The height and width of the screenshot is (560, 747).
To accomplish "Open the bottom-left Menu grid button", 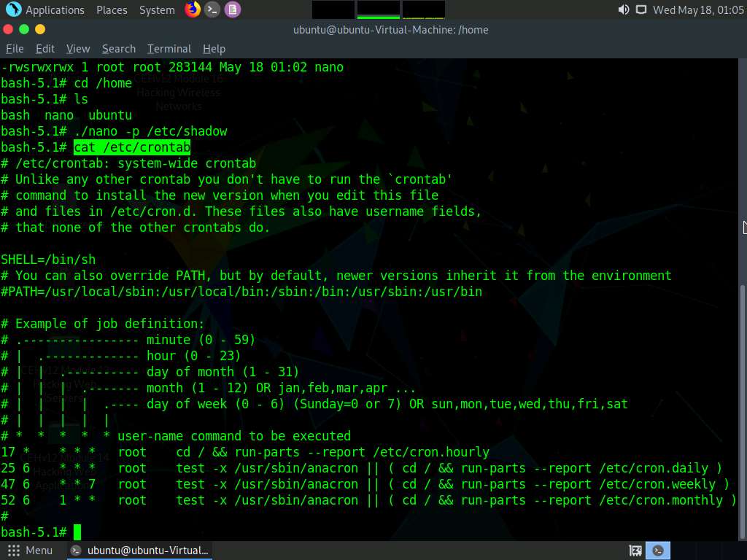I will pyautogui.click(x=31, y=551).
